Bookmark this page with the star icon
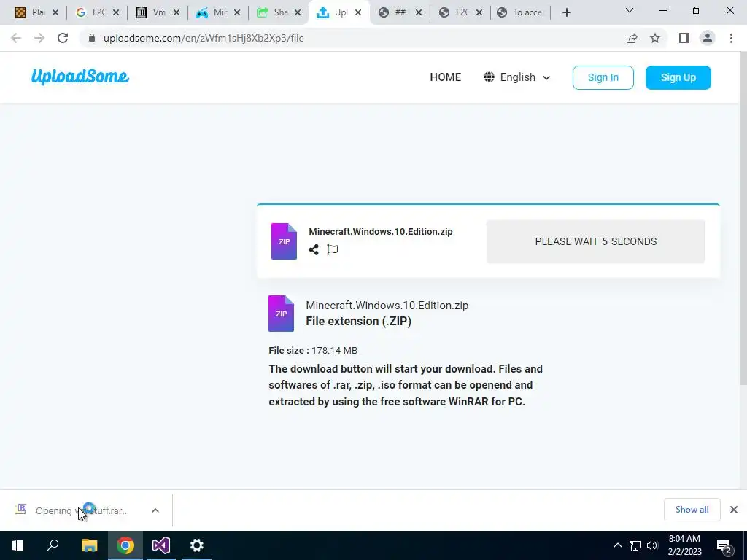 pos(655,38)
